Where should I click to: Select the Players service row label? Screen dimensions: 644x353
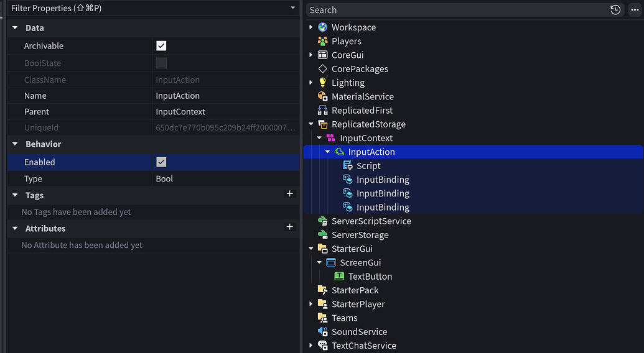(347, 41)
